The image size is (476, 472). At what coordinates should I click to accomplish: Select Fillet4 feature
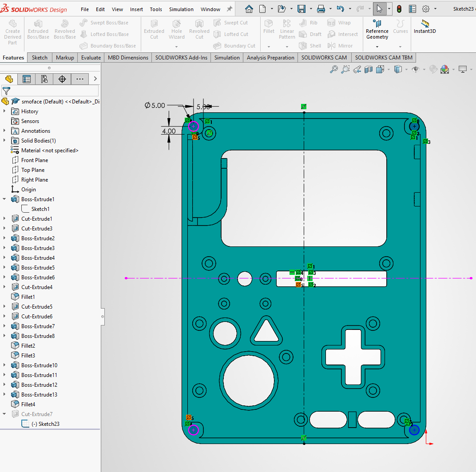(x=28, y=405)
